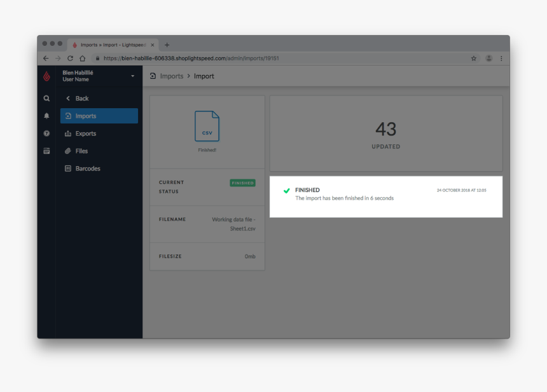Open the search icon in sidebar

(x=46, y=99)
